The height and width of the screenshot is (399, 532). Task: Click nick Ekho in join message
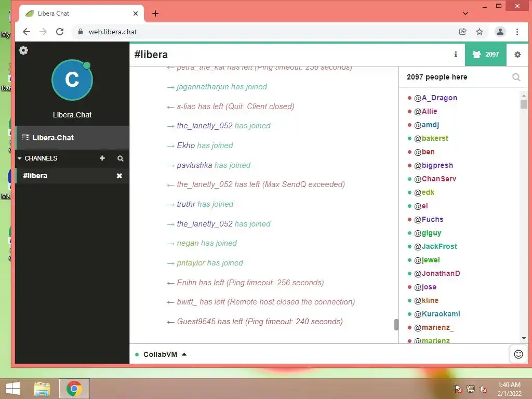186,145
